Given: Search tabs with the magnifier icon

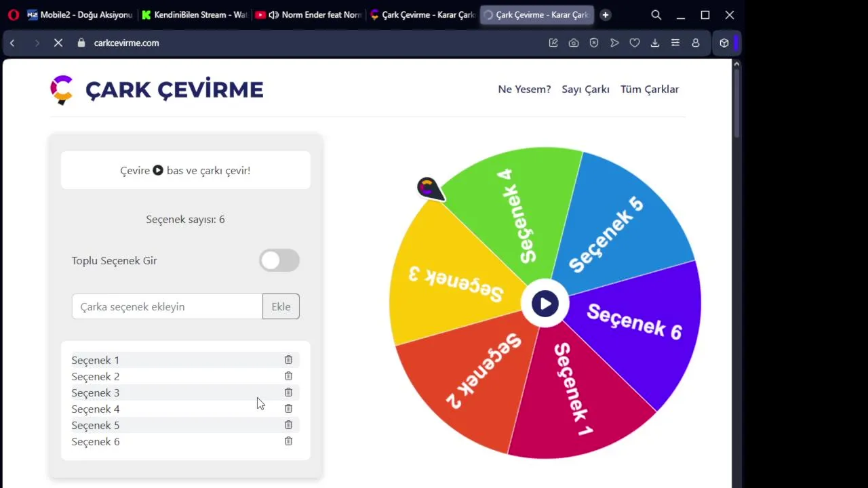Looking at the screenshot, I should pyautogui.click(x=656, y=15).
